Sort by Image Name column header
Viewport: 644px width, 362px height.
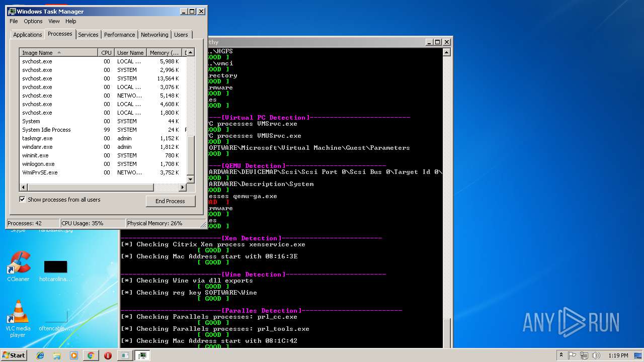pos(58,53)
